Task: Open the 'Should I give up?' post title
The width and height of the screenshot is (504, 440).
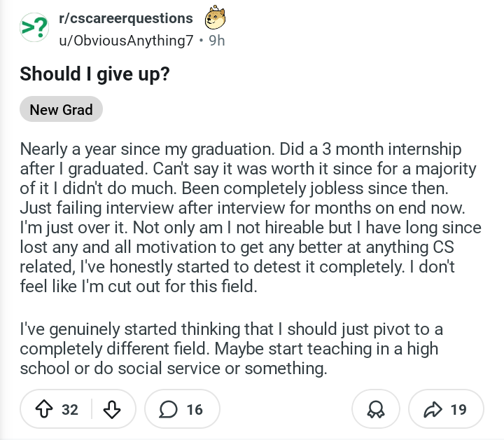Action: tap(94, 74)
